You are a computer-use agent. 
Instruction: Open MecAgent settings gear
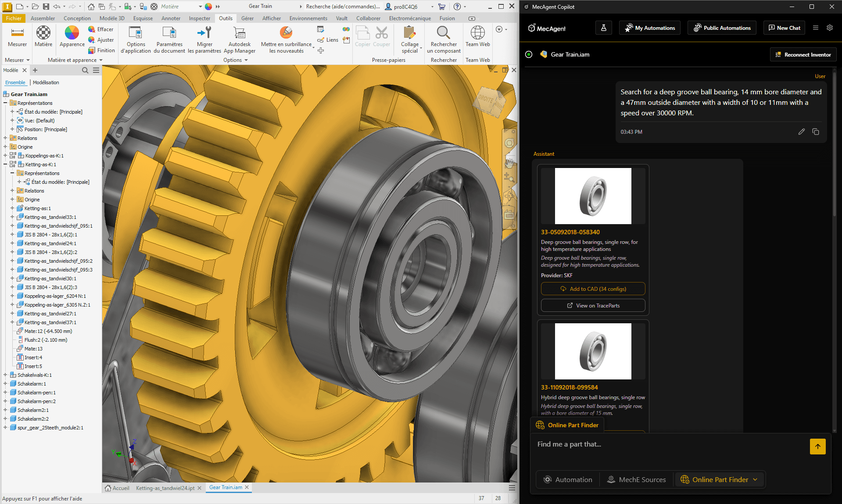830,28
